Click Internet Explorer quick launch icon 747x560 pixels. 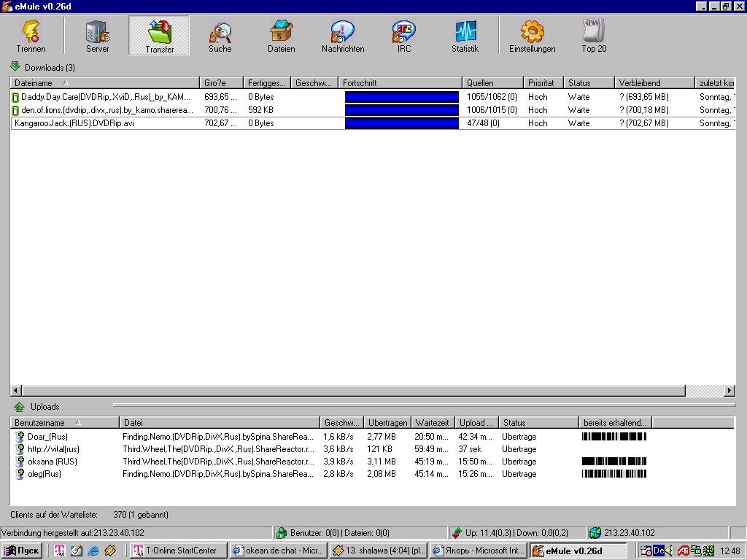(93, 551)
